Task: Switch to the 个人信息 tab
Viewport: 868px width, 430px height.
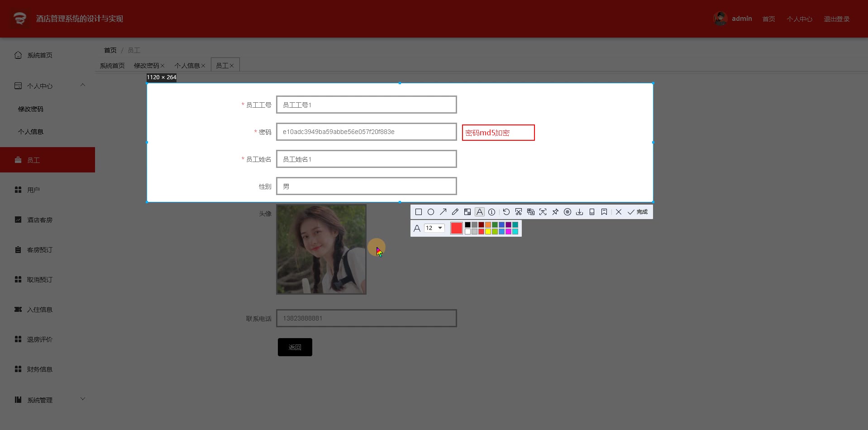Action: (x=187, y=66)
